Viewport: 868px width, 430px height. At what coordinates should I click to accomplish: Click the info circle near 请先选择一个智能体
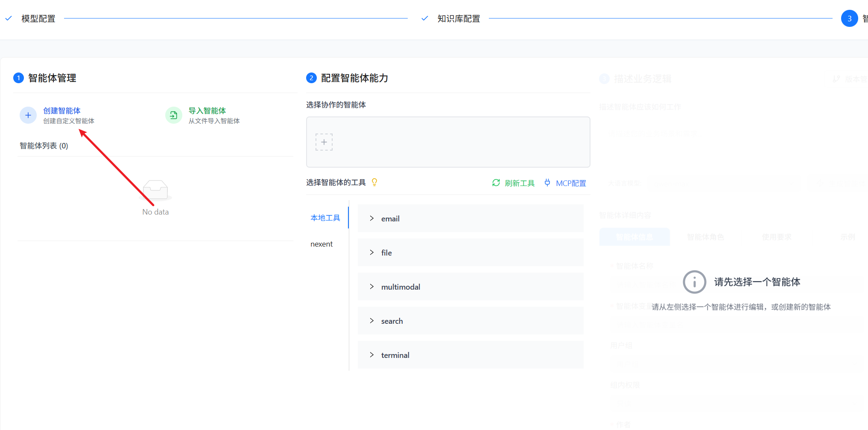(694, 282)
